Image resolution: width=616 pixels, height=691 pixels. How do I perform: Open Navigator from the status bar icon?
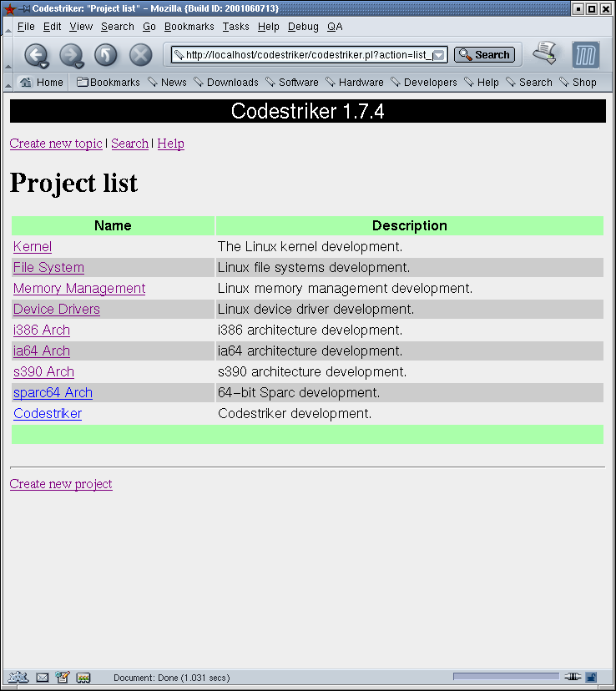[x=18, y=678]
